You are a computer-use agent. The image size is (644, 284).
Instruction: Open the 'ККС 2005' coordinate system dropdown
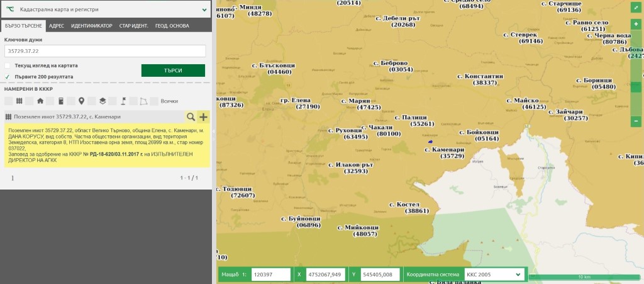492,275
